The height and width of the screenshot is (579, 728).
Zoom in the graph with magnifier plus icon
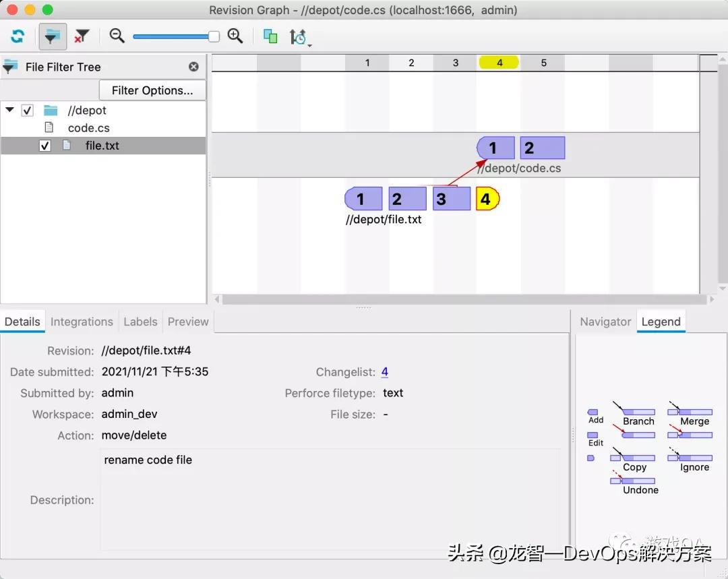(x=235, y=36)
